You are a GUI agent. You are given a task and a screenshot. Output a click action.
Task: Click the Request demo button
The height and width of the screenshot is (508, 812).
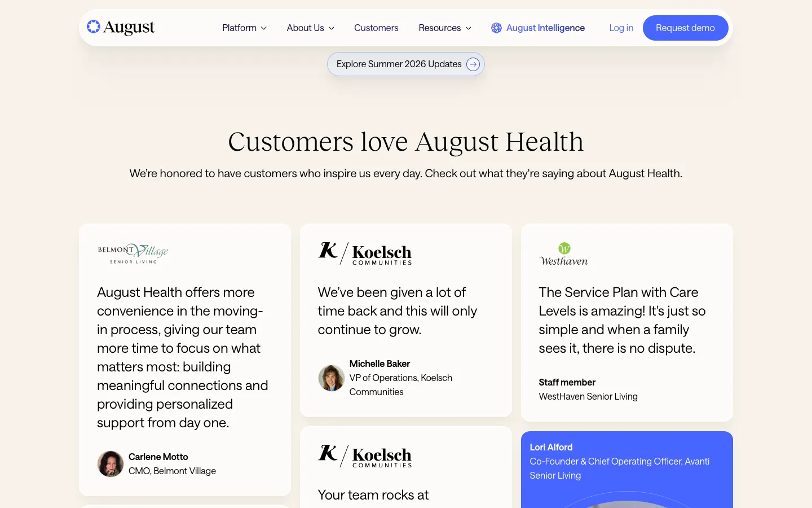pos(685,28)
